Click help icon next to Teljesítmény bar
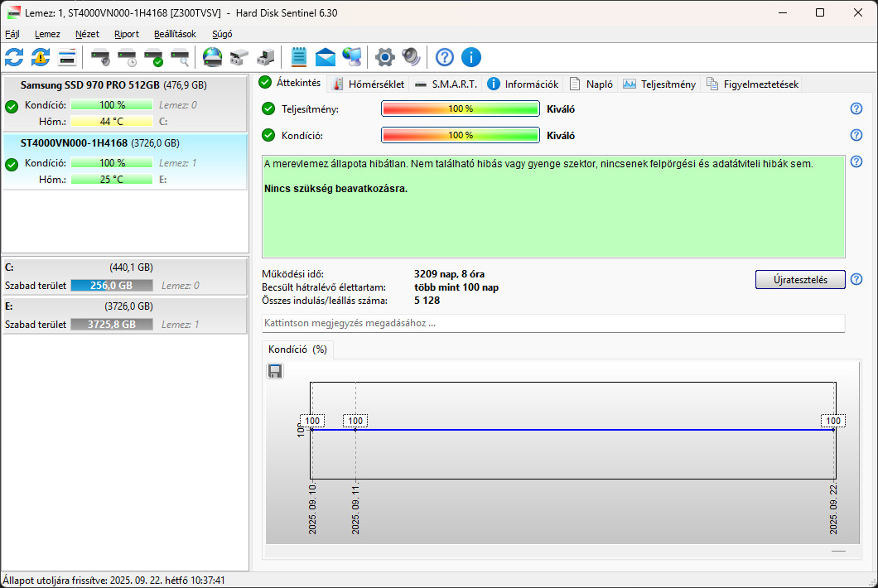 pyautogui.click(x=856, y=108)
